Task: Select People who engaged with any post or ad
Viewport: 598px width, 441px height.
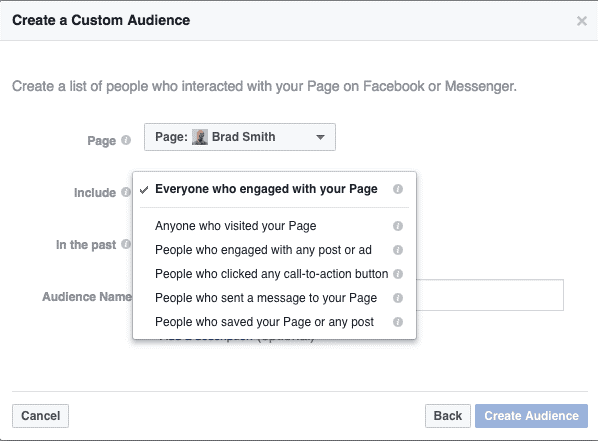Action: (x=263, y=250)
